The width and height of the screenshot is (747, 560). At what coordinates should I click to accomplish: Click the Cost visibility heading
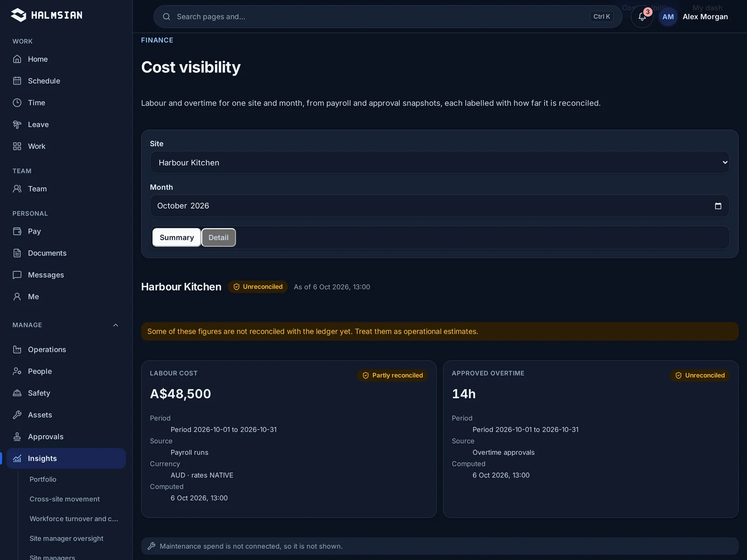click(x=191, y=67)
